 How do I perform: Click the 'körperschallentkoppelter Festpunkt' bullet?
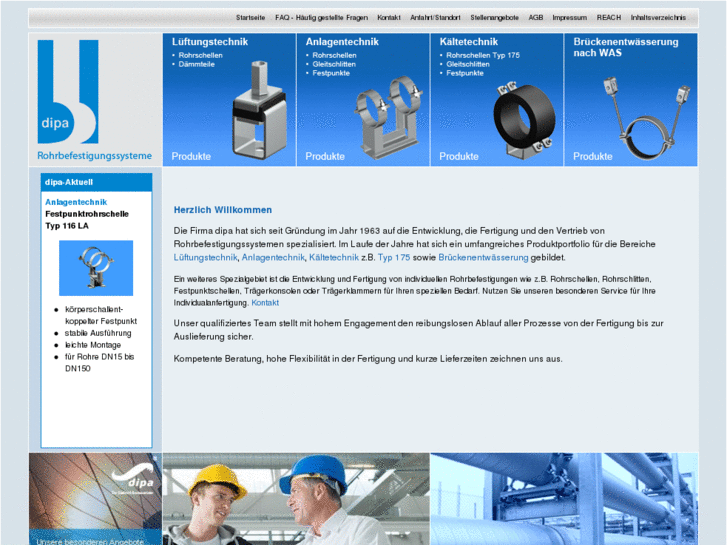tap(101, 315)
